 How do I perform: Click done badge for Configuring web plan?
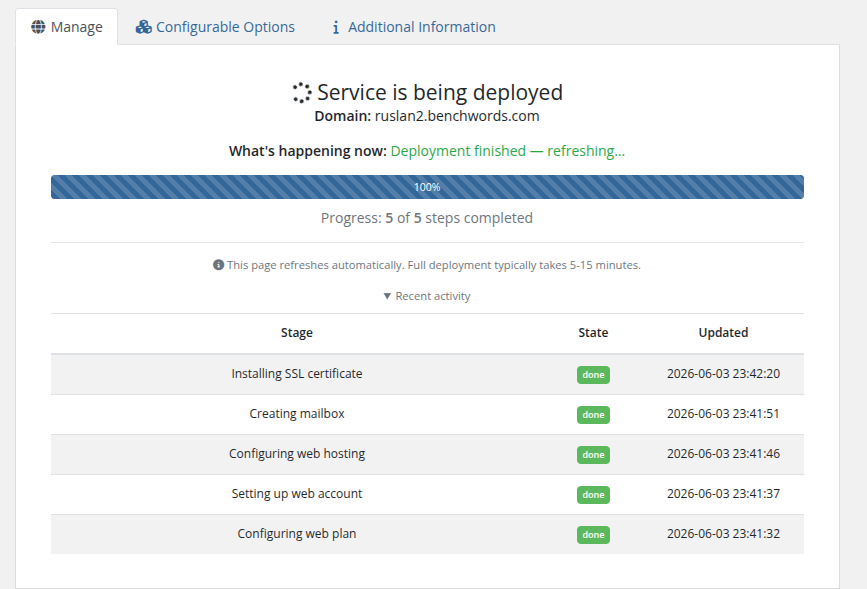point(593,535)
